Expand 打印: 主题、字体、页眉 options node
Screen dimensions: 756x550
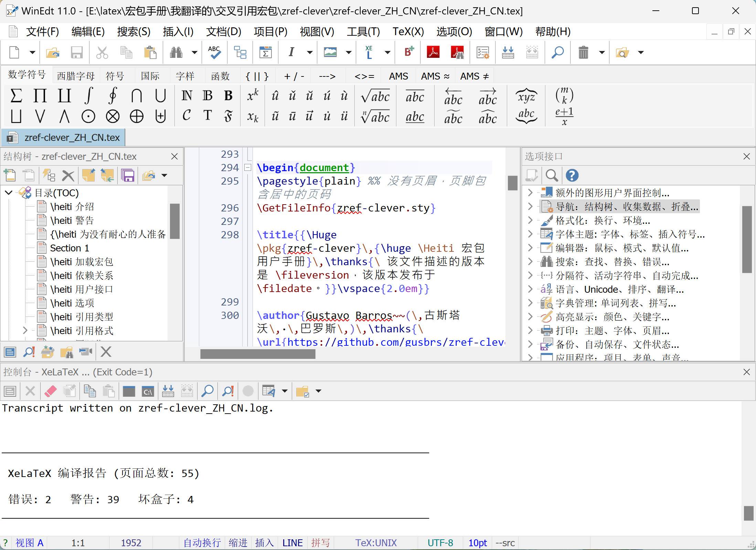pos(530,331)
